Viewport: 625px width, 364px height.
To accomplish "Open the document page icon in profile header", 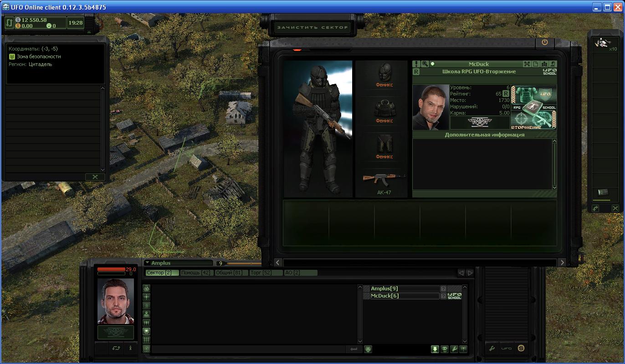I will click(536, 64).
